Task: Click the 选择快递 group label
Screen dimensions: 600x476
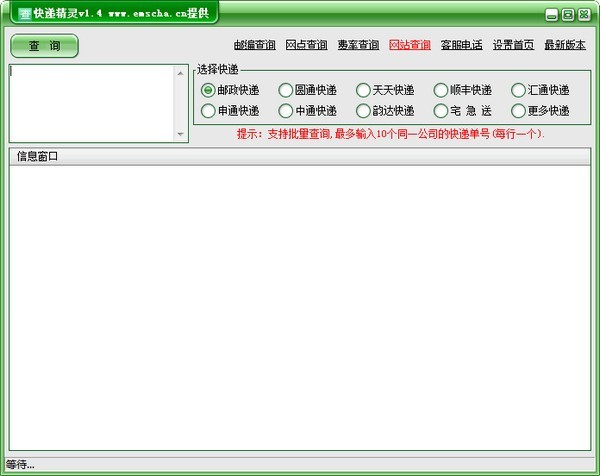Action: coord(217,69)
